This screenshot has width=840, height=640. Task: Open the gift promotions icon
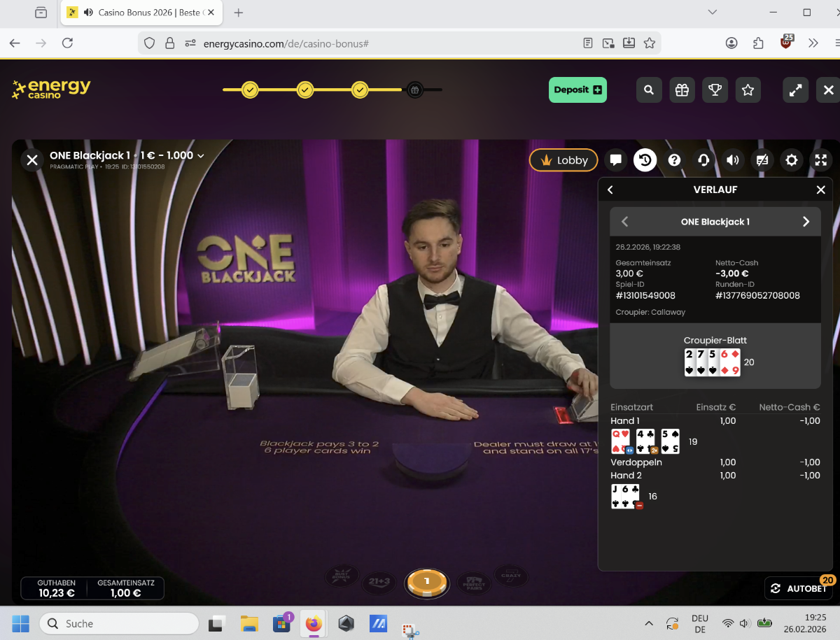tap(682, 90)
